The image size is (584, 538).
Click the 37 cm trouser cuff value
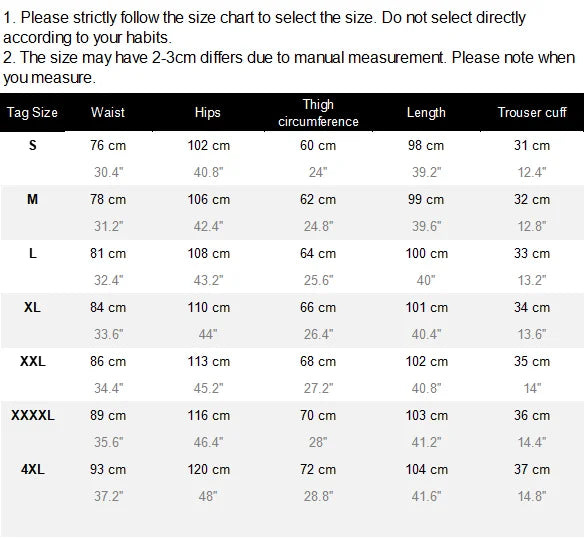(532, 469)
